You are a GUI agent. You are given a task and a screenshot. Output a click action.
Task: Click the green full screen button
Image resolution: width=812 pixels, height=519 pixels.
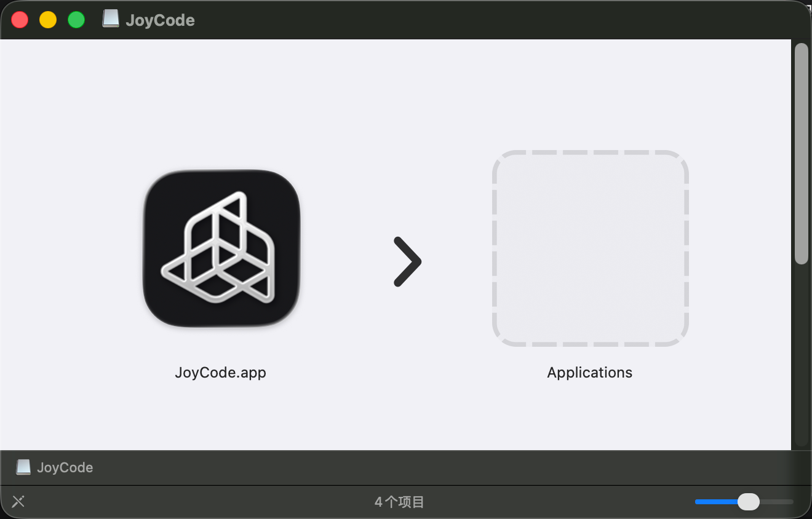pyautogui.click(x=76, y=20)
